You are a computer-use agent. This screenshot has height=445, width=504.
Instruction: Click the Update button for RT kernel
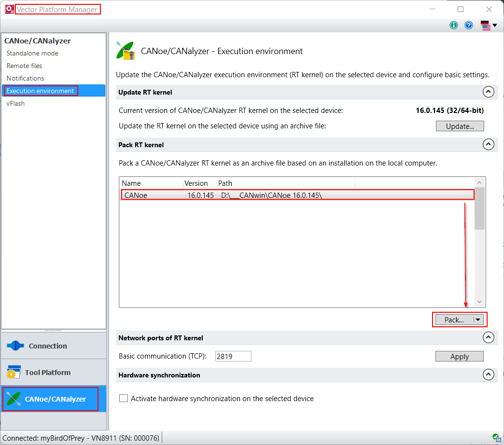(459, 126)
